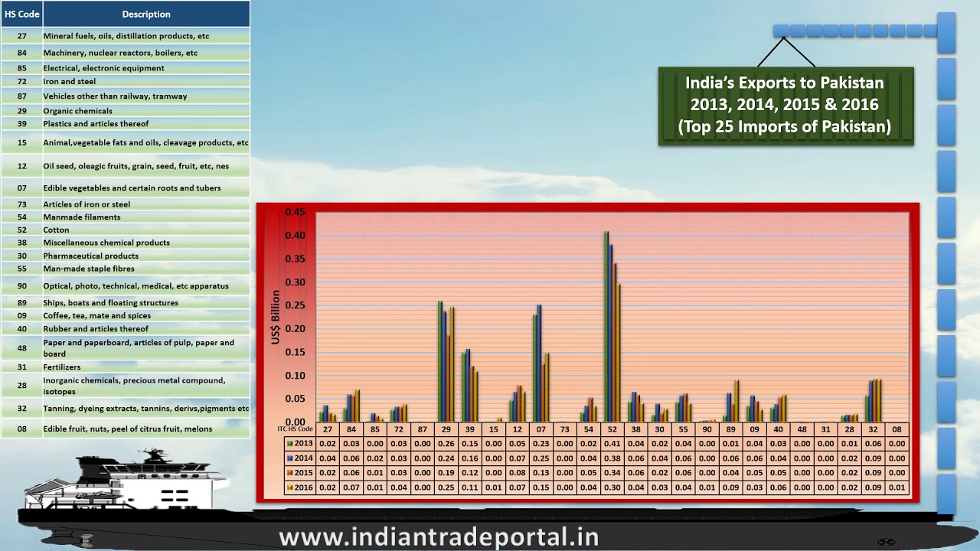
Task: Click the 0.45 y-axis tick label
Action: coord(295,212)
